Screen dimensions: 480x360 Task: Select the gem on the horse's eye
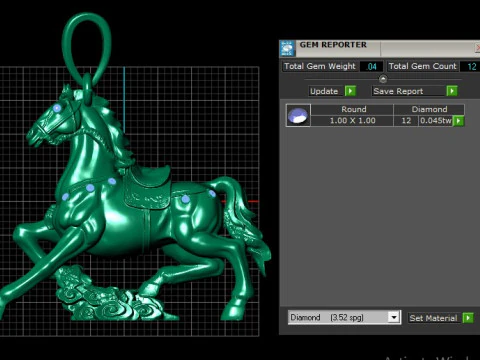[57, 108]
